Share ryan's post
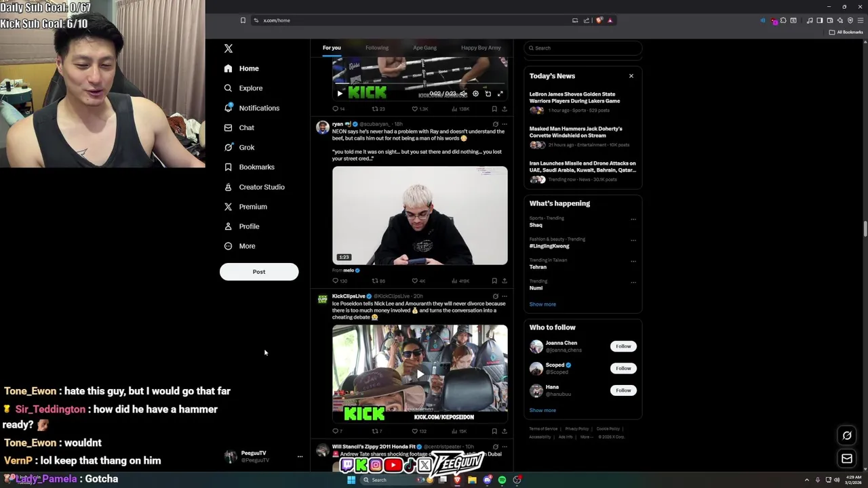 point(504,281)
